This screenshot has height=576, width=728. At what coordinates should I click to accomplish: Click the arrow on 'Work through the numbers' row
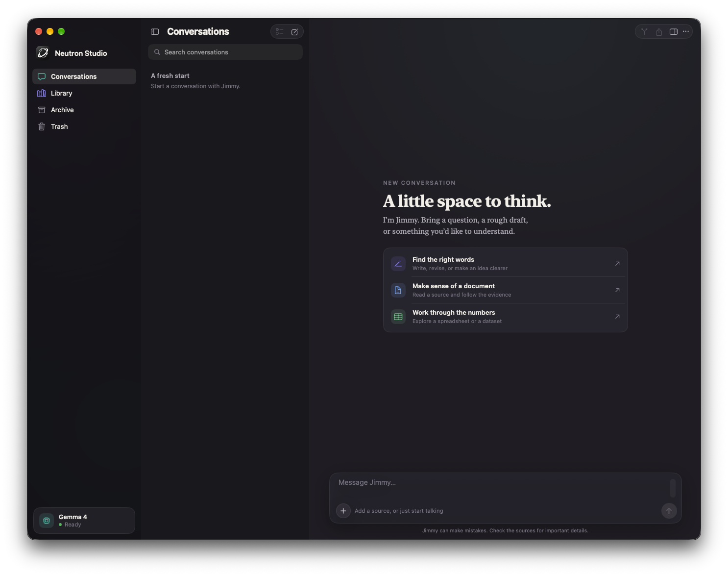[x=617, y=317]
